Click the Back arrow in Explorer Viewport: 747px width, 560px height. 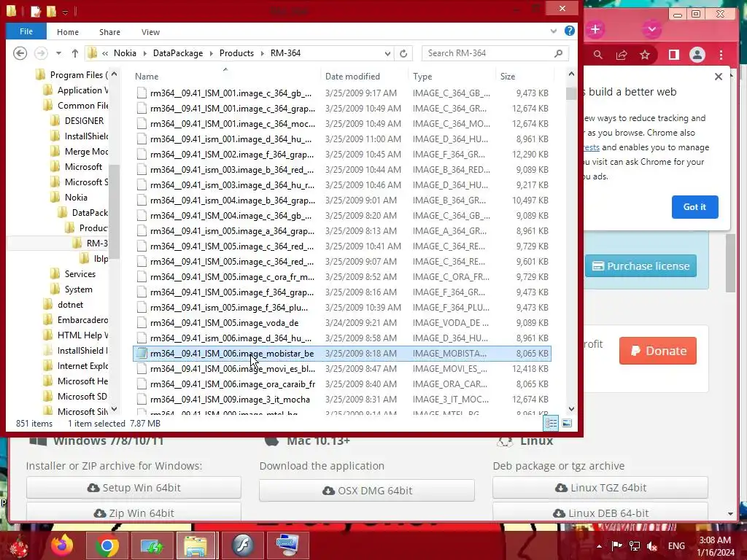coord(20,53)
